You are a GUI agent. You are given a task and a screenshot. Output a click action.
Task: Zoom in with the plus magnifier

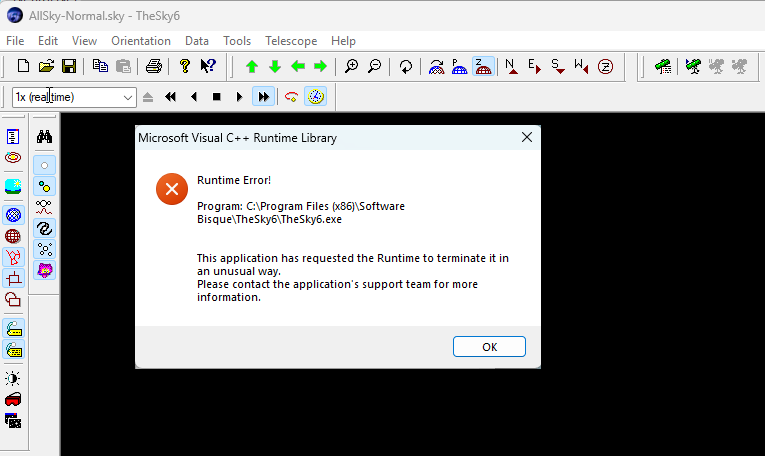click(351, 66)
